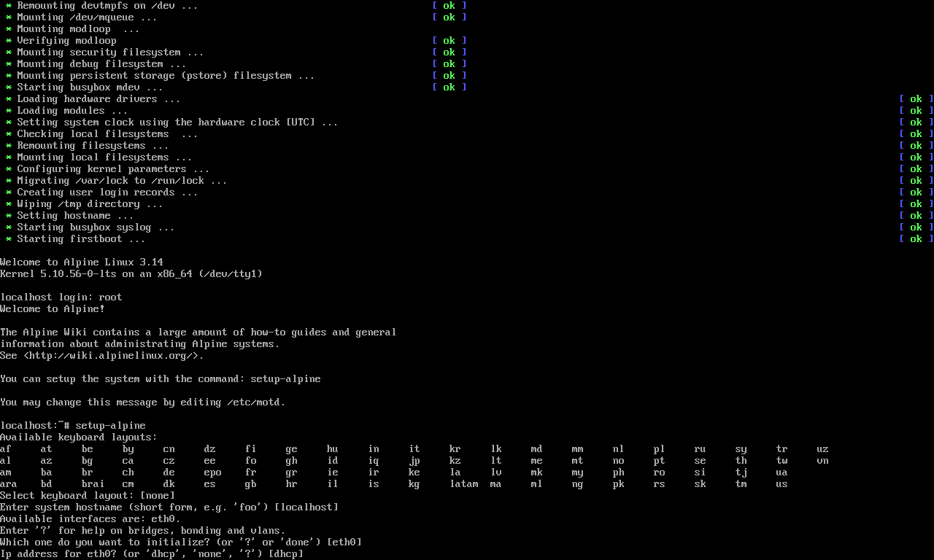
Task: Click the /etc/motd path text
Action: [254, 402]
